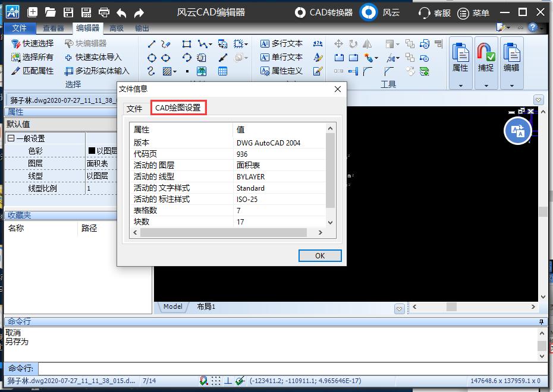Toggle the green checkmark snap status icon
This screenshot has width=553, height=392.
pyautogui.click(x=241, y=381)
